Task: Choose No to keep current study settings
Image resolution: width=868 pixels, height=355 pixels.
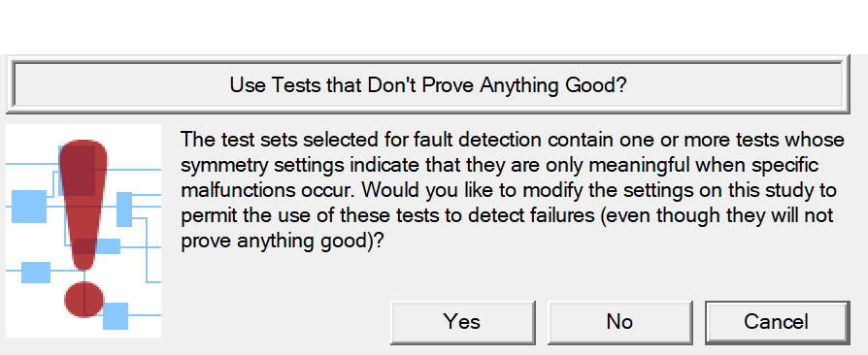Action: [x=619, y=322]
